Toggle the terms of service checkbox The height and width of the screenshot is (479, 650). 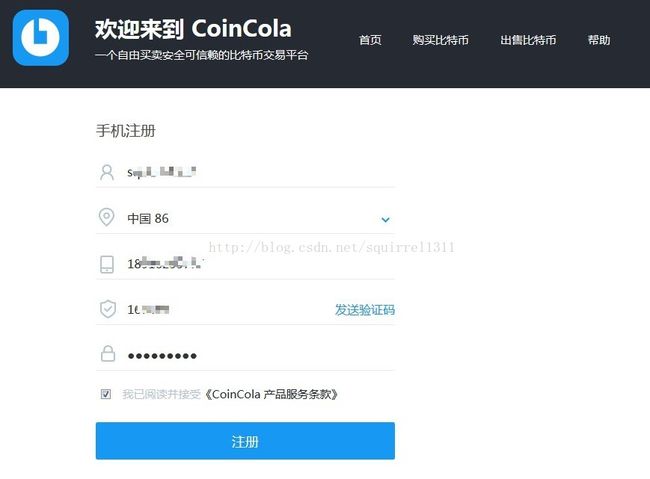point(106,394)
